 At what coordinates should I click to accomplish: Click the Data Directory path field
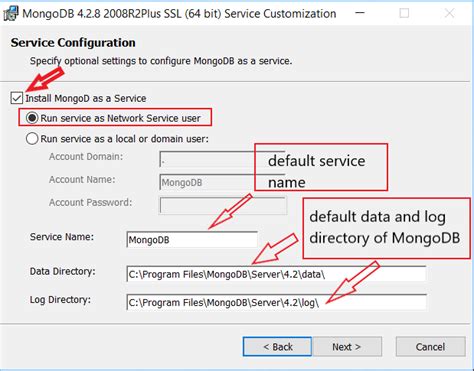point(276,274)
